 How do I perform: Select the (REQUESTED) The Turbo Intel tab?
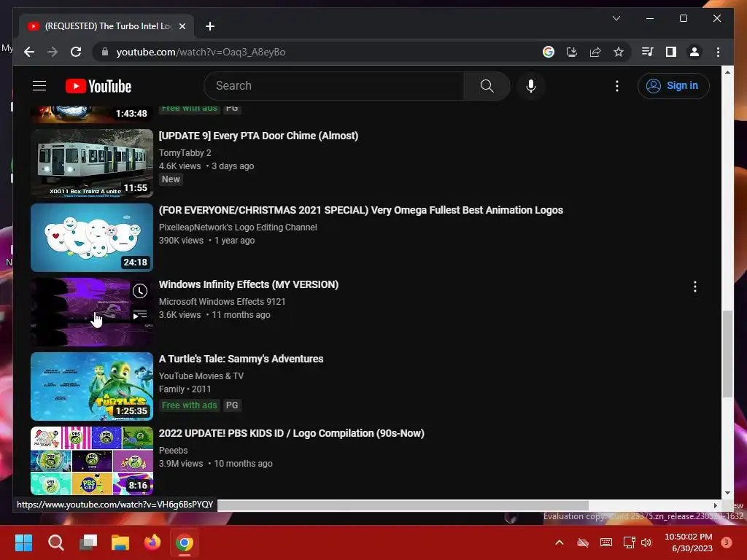coord(107,26)
